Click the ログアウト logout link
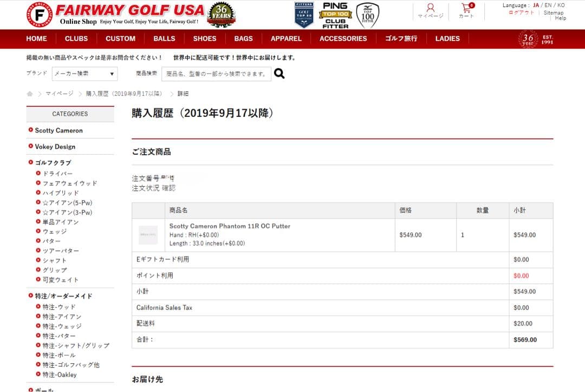Viewport: 585px width, 392px height. pyautogui.click(x=522, y=12)
